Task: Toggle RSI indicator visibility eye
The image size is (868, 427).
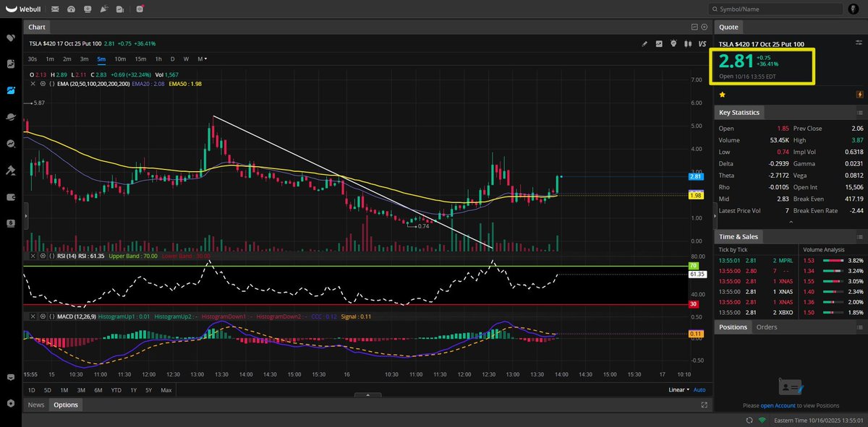Action: pos(42,256)
